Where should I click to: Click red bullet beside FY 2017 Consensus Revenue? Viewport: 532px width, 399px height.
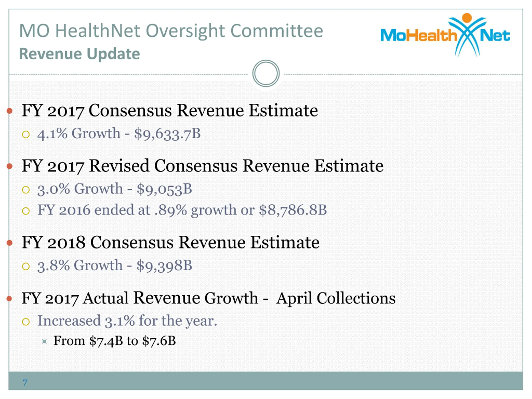coord(9,111)
